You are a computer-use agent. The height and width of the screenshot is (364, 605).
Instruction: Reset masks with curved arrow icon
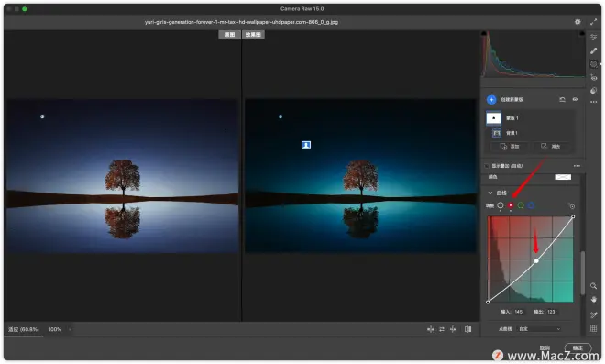(562, 100)
